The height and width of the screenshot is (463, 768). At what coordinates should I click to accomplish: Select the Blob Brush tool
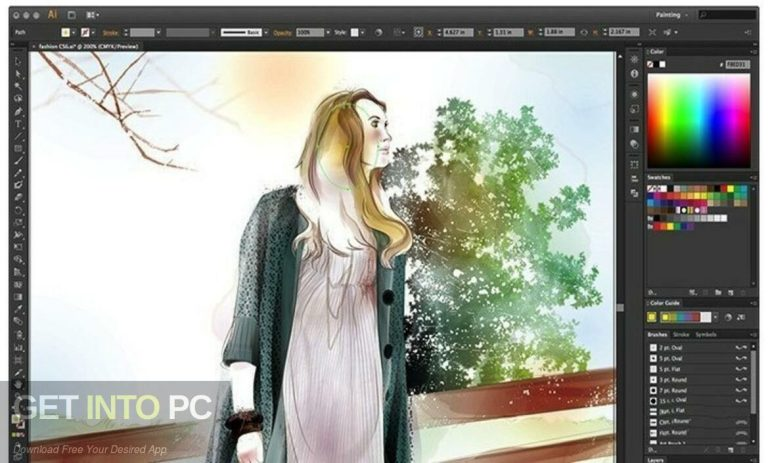tap(19, 185)
